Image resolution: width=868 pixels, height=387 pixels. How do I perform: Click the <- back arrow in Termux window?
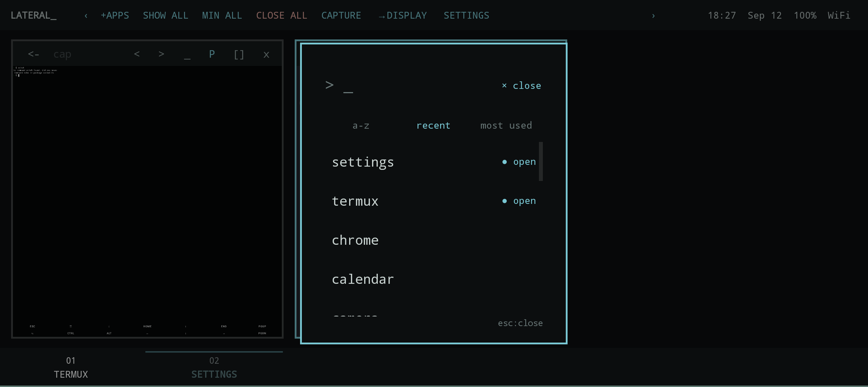coord(33,54)
